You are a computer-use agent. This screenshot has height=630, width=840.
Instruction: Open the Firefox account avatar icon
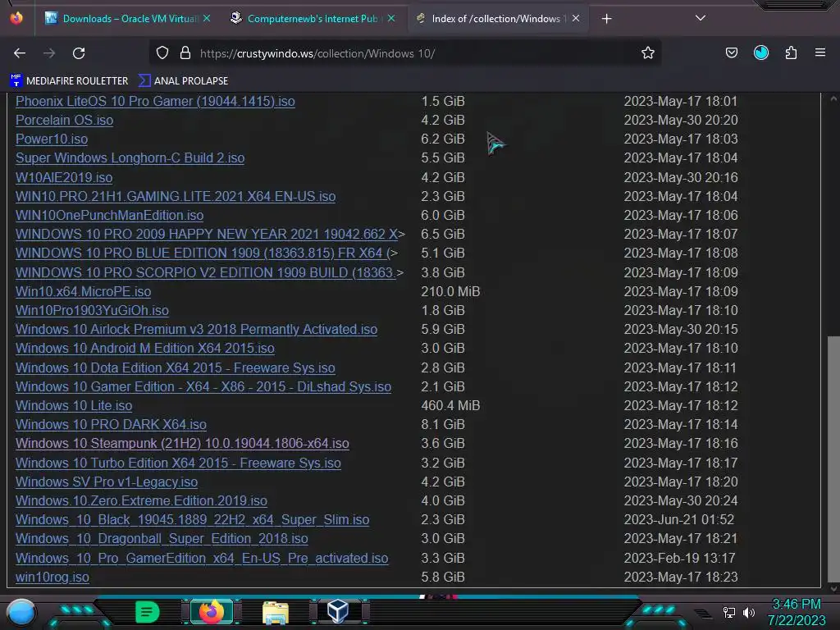(x=761, y=53)
